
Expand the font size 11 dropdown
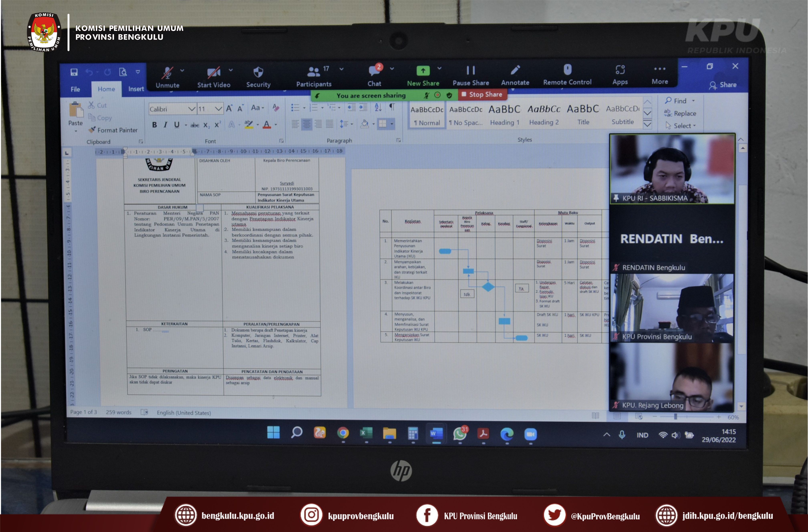tap(218, 109)
